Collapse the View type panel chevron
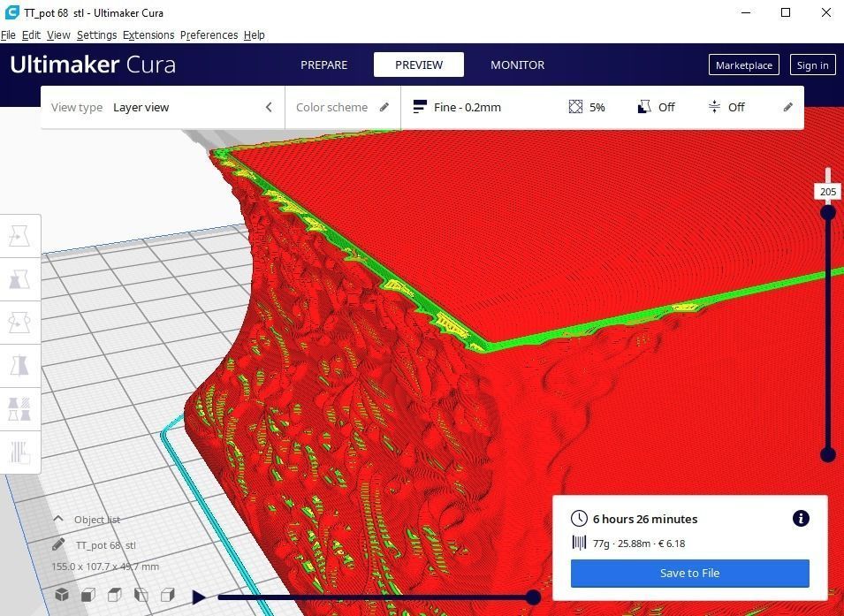This screenshot has width=844, height=616. 269,107
